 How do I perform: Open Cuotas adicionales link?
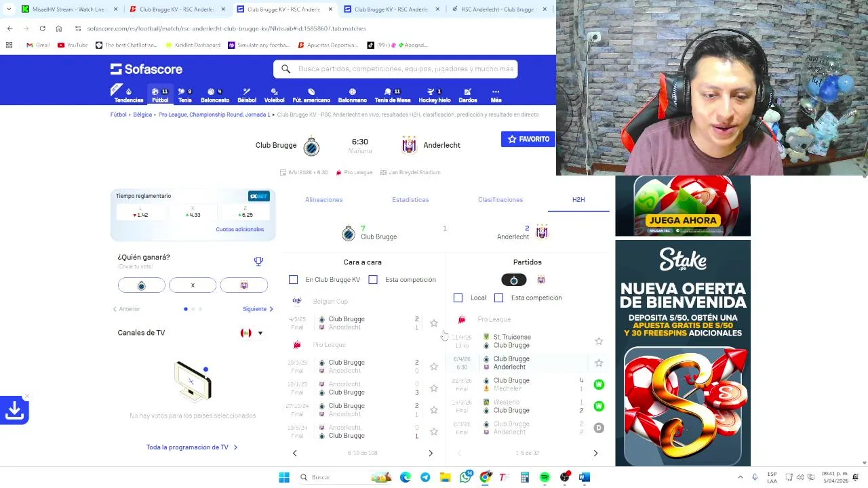tap(239, 229)
